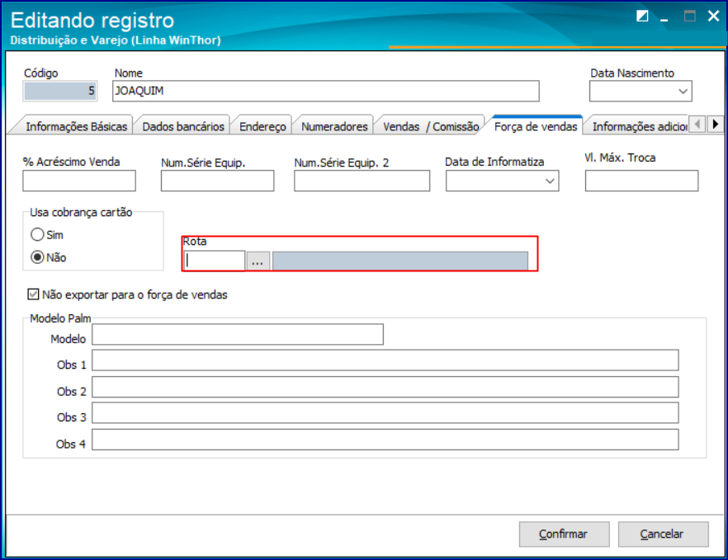Screen dimensions: 728x560
Task: Switch to Informações Básicas tab
Action: pyautogui.click(x=76, y=126)
